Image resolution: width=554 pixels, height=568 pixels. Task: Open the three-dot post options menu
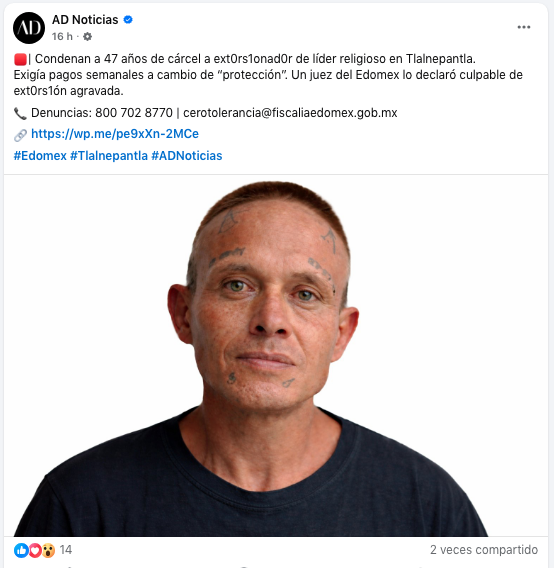(524, 27)
